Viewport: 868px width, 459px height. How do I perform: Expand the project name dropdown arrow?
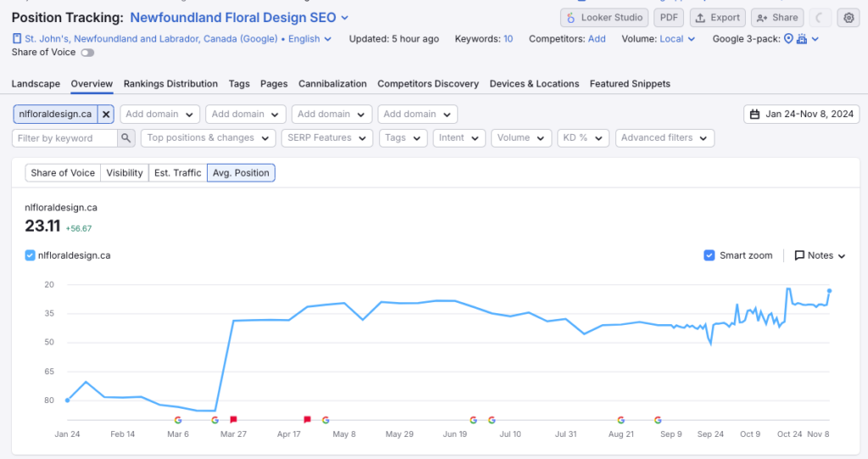tap(345, 18)
